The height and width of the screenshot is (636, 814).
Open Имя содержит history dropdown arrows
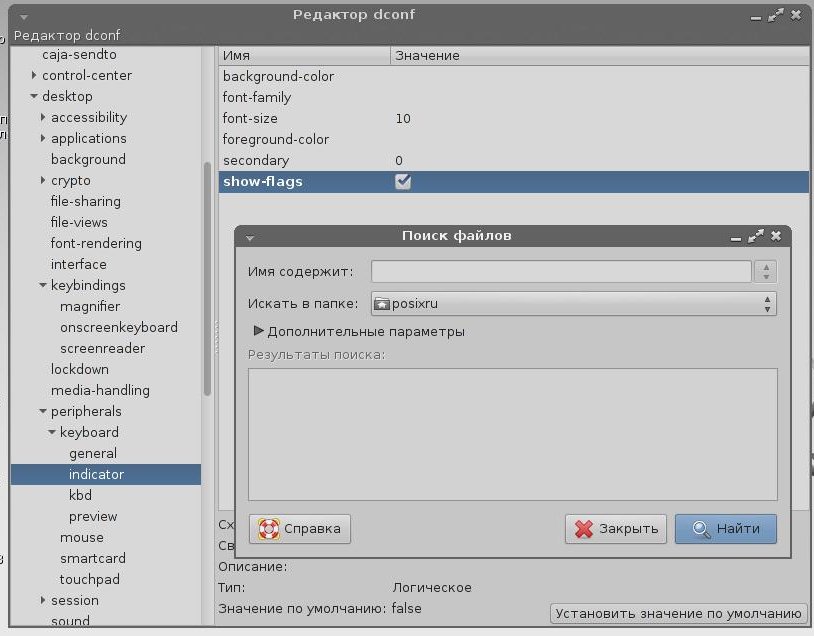766,272
